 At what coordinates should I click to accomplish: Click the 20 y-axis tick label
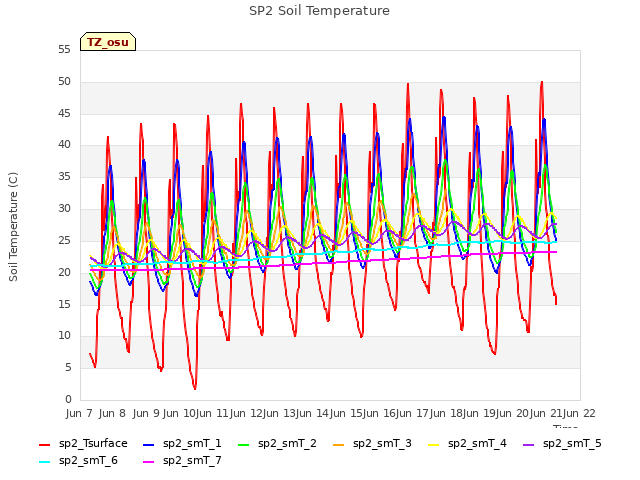pos(64,272)
